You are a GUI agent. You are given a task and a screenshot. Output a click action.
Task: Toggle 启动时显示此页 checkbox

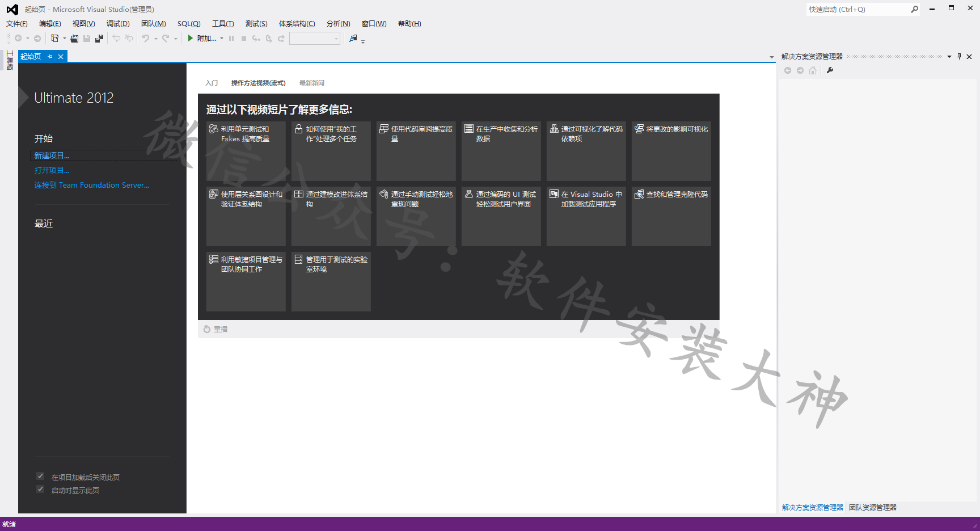(40, 489)
